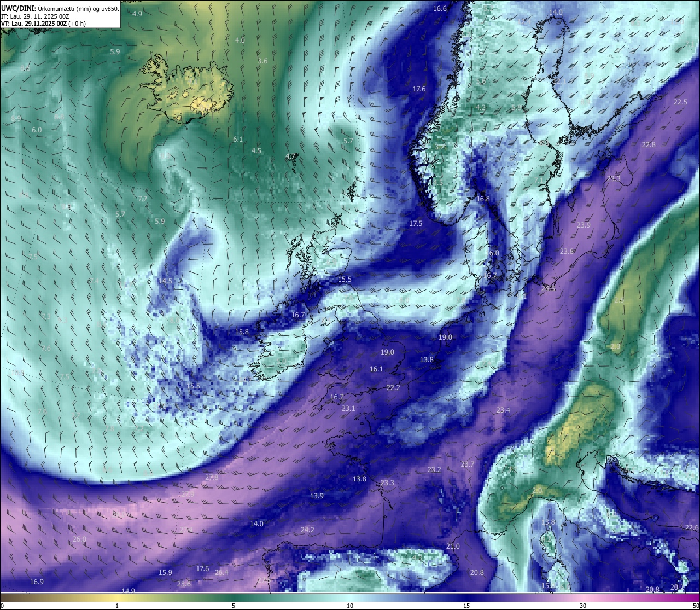
Task: Click the 22.8 value label
Action: (649, 145)
